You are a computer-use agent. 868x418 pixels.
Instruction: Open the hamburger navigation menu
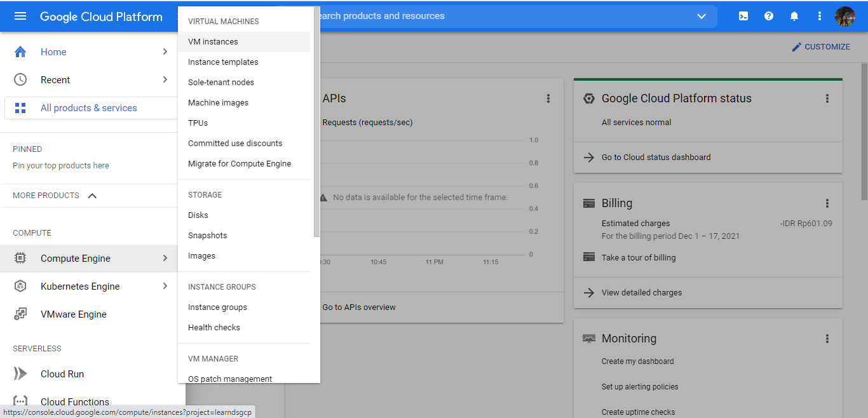pyautogui.click(x=20, y=16)
